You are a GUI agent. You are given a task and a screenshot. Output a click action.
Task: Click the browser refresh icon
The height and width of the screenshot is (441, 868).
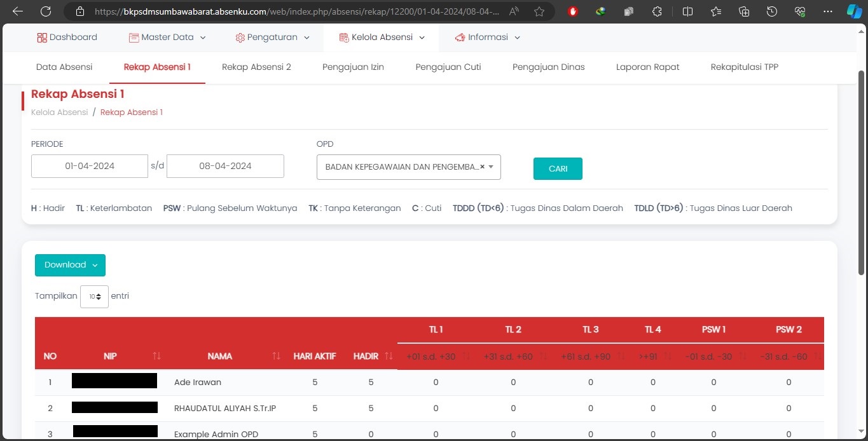46,11
